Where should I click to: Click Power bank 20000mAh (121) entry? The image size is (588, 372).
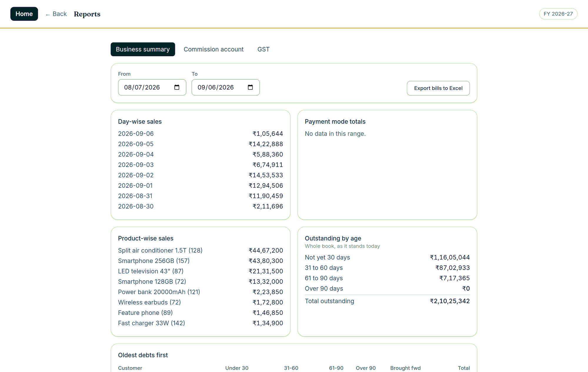[159, 292]
